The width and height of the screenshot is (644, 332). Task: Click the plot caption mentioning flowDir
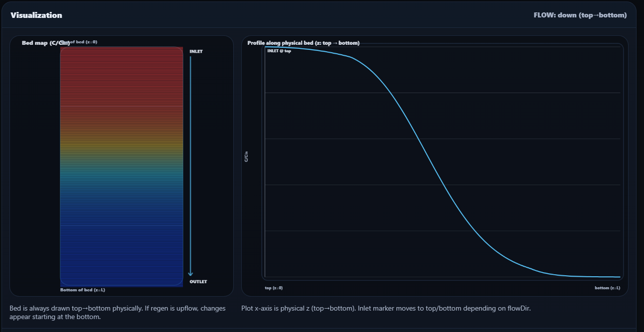pos(386,308)
